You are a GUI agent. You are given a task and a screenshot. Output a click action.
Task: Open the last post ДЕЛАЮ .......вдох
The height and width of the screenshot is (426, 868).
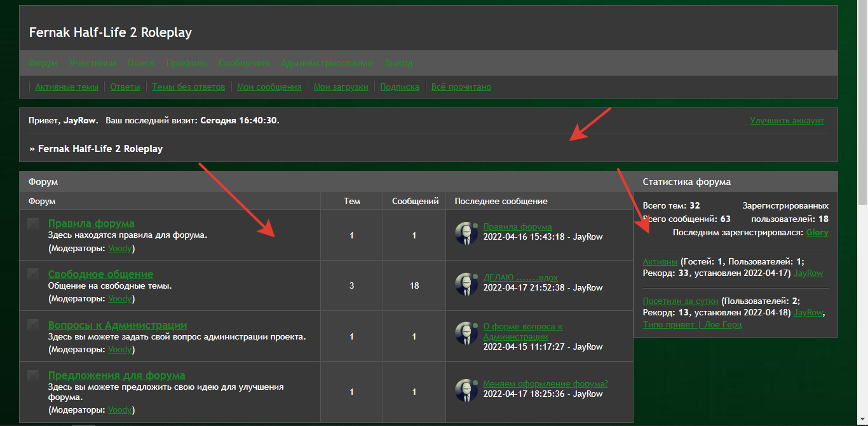(x=521, y=277)
